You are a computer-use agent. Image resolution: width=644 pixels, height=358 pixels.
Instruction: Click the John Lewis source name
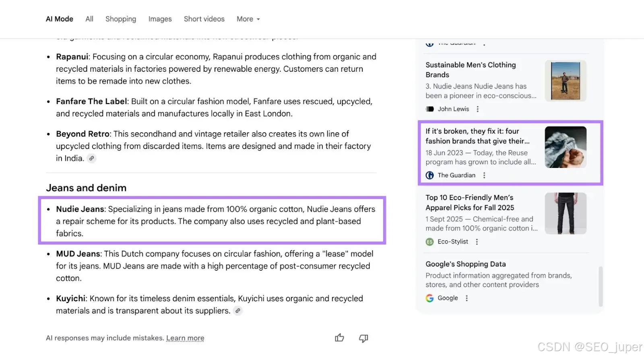[453, 109]
